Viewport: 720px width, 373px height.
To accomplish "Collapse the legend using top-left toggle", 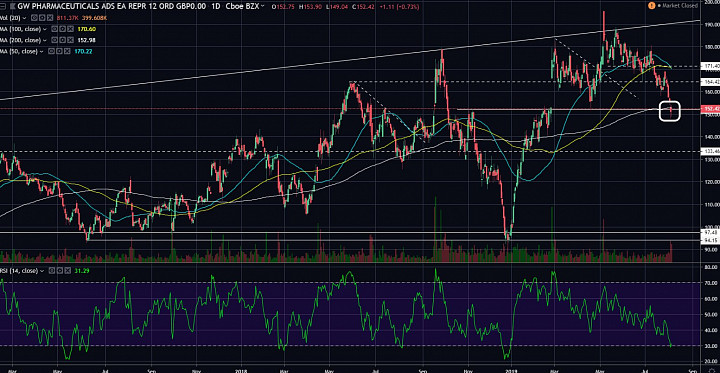I will (3, 6).
